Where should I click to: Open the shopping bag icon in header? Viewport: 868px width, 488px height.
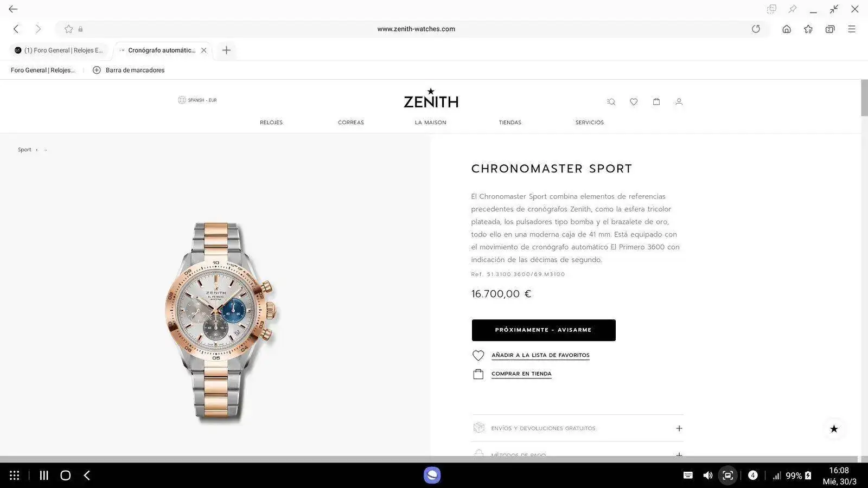pyautogui.click(x=656, y=101)
